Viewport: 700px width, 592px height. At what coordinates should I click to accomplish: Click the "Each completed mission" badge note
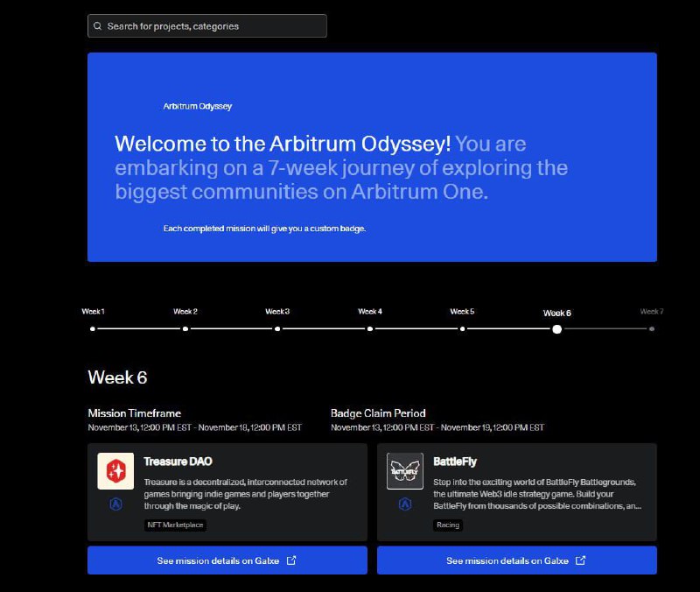[x=264, y=229]
